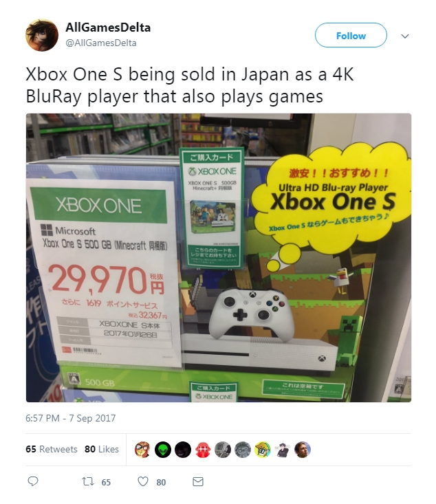436x504 pixels.
Task: View the 80 Likes list
Action: [102, 449]
